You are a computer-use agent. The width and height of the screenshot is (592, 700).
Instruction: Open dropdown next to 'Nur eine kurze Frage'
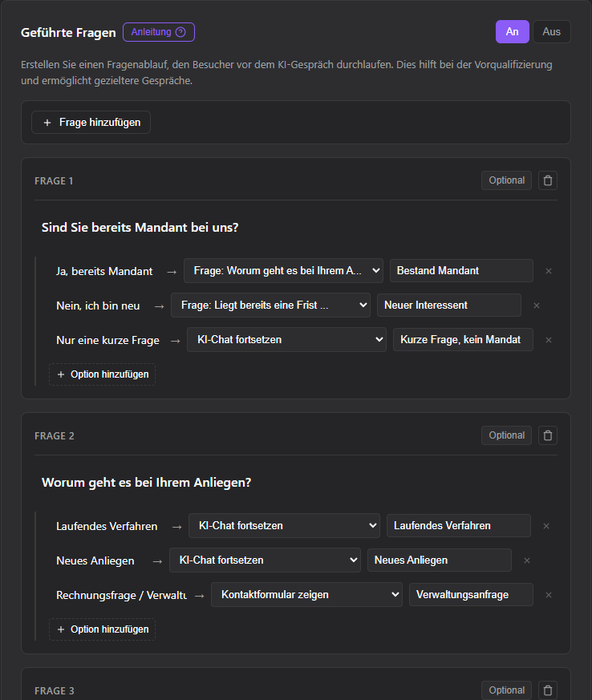pyautogui.click(x=286, y=340)
